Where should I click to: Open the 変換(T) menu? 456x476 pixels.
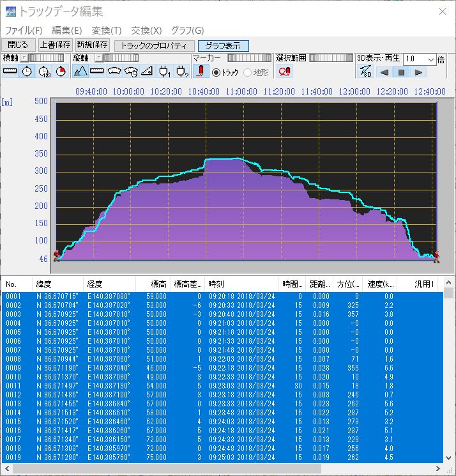point(107,31)
